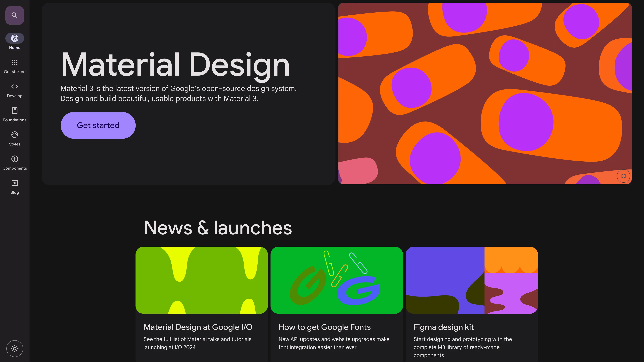This screenshot has width=644, height=362.
Task: Pause the hero animation
Action: click(x=623, y=176)
